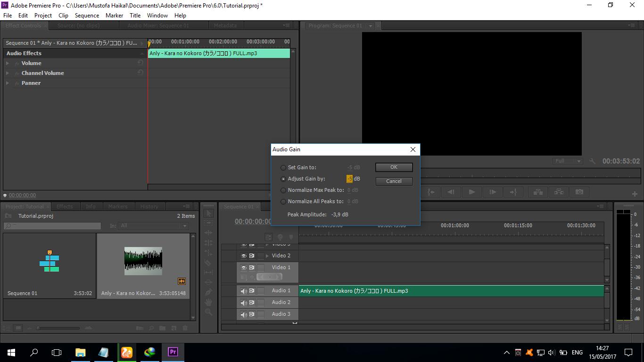This screenshot has width=644, height=362.
Task: Switch Project panel to icon view
Action: [x=18, y=328]
